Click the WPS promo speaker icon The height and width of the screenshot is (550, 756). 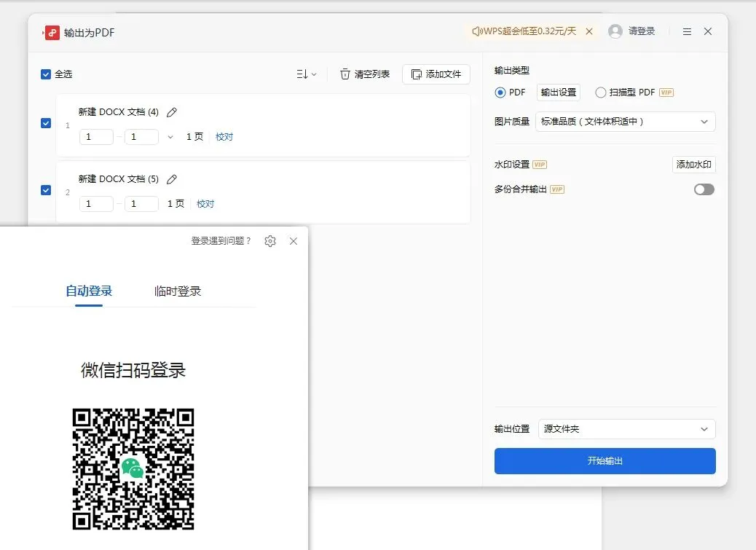(476, 31)
